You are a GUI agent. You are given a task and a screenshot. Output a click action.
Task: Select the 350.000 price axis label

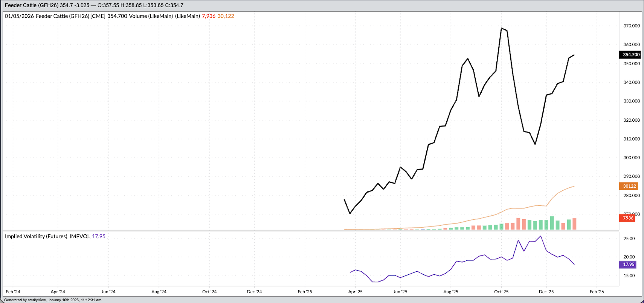(x=632, y=64)
